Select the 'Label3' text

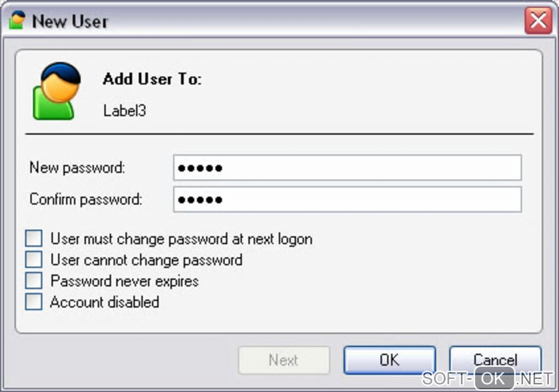click(124, 111)
